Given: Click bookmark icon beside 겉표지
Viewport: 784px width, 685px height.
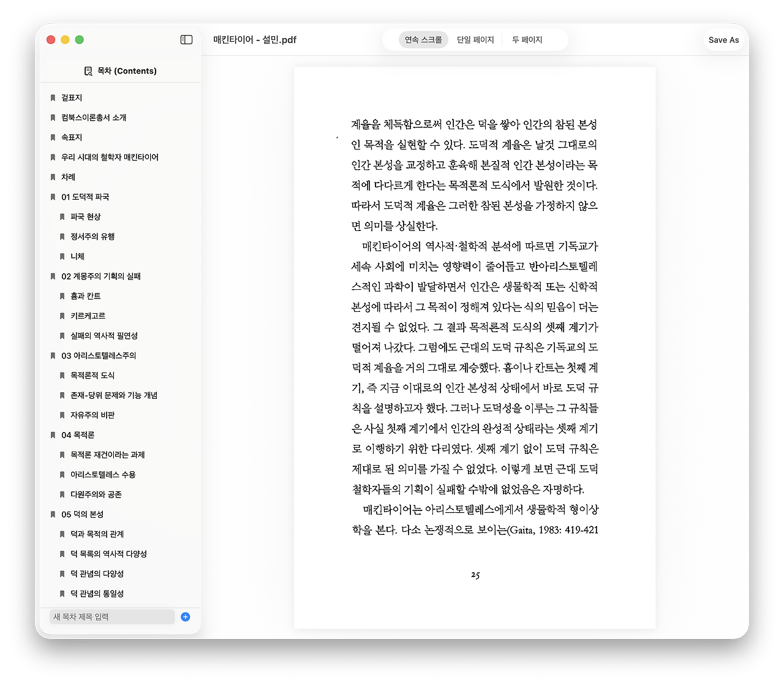Looking at the screenshot, I should [x=53, y=98].
